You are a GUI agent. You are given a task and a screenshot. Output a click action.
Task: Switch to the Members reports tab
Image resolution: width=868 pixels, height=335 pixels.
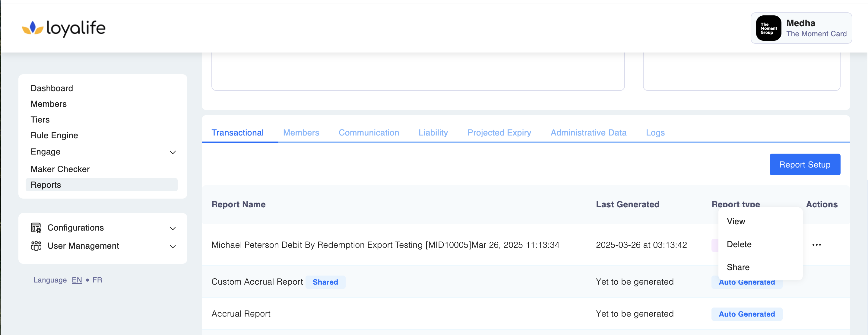pyautogui.click(x=301, y=132)
